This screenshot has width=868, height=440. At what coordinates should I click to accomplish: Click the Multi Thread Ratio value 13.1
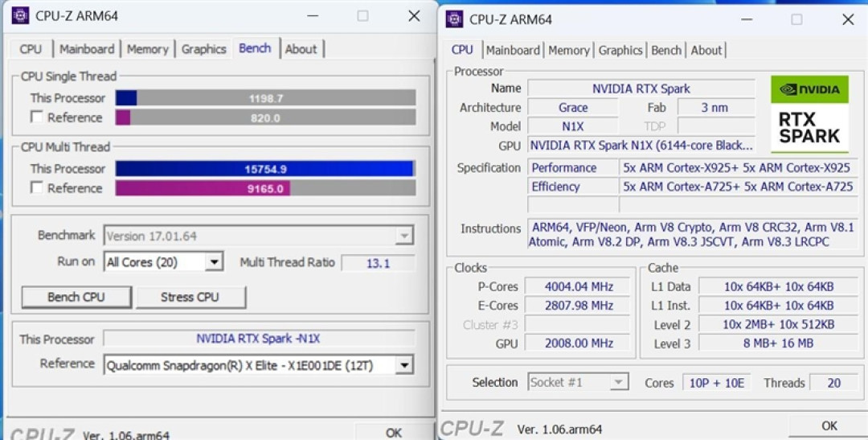click(378, 263)
